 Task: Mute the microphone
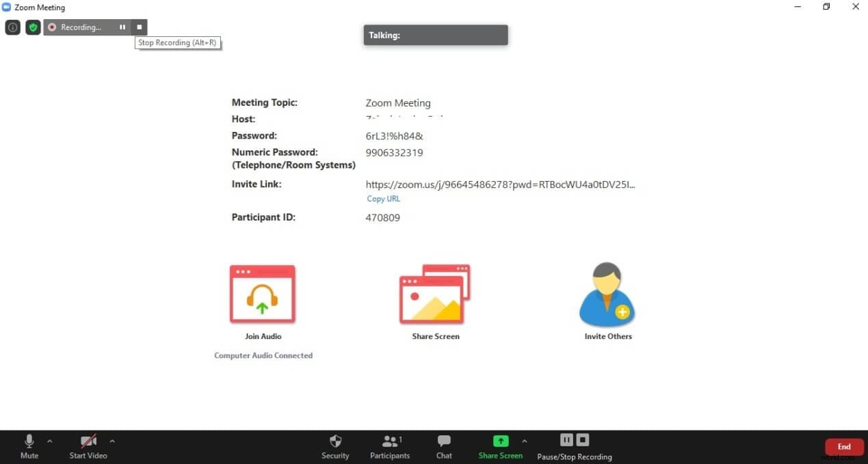[29, 446]
